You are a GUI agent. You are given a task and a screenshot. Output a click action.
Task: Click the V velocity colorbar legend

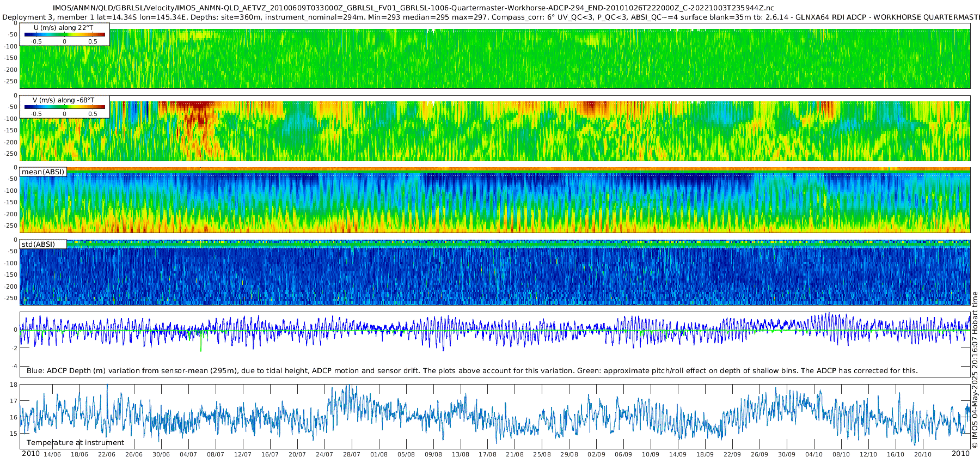coord(65,107)
